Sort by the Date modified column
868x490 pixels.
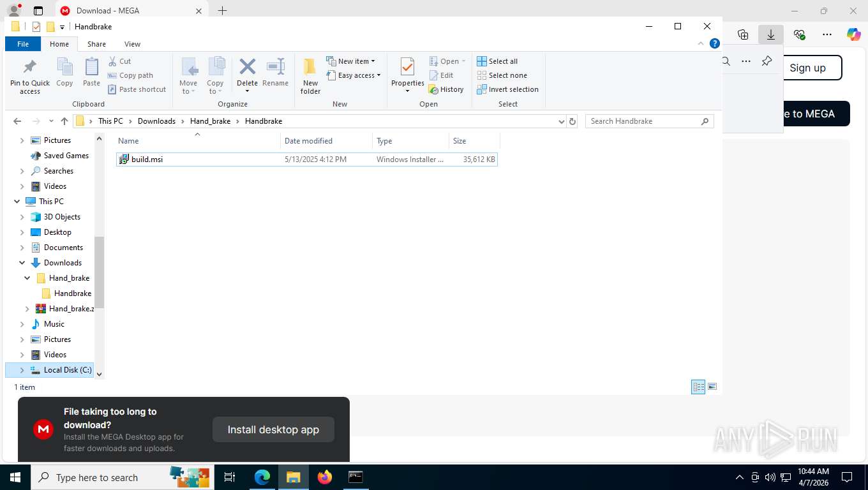326,141
